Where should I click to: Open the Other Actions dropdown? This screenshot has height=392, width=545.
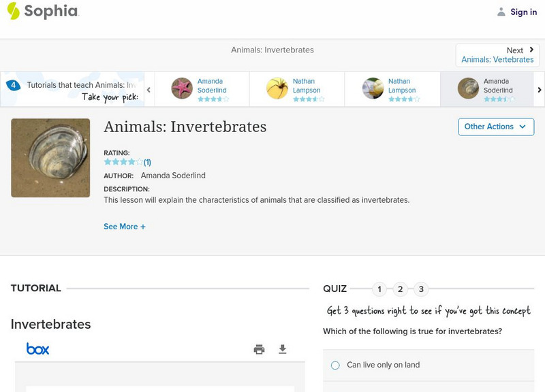[x=495, y=127]
